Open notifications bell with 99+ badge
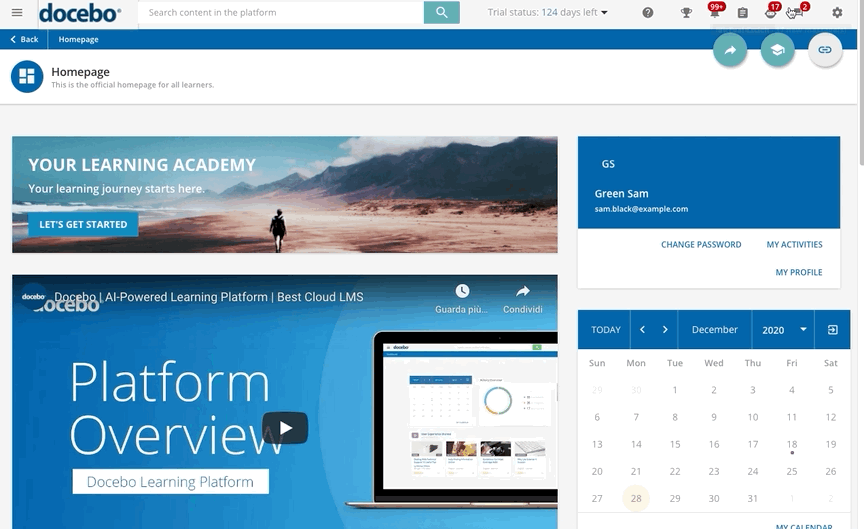This screenshot has height=529, width=864. (714, 13)
